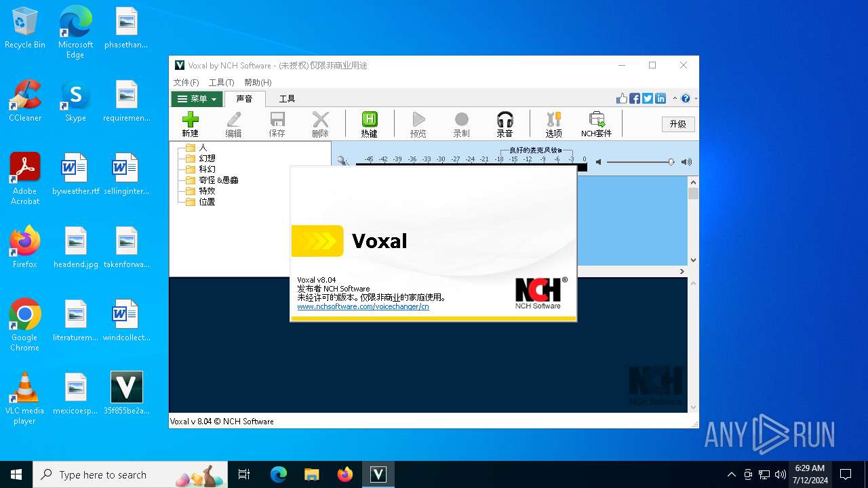Select the 科幻 folder in the tree
The image size is (868, 488).
pos(201,169)
